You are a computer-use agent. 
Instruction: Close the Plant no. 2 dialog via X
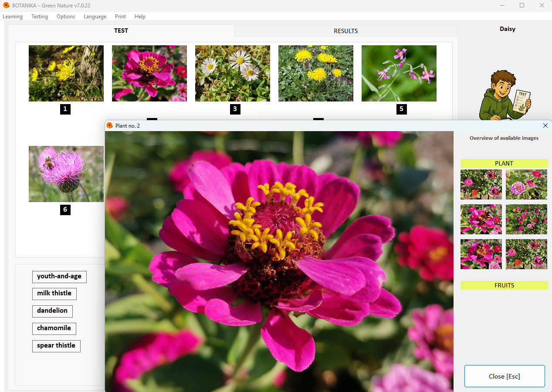[x=545, y=125]
